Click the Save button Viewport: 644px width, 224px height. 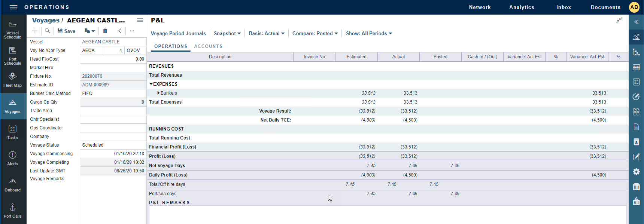(66, 31)
